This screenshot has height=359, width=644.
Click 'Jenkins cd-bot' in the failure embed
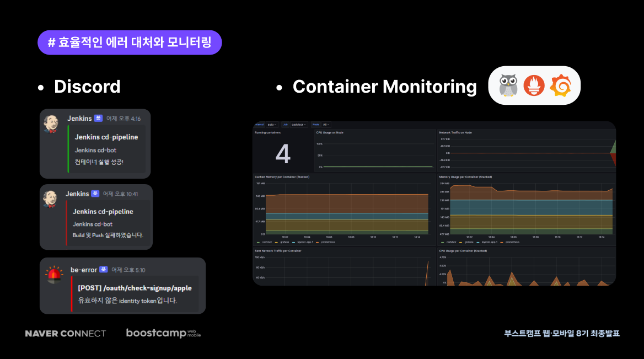pyautogui.click(x=93, y=224)
